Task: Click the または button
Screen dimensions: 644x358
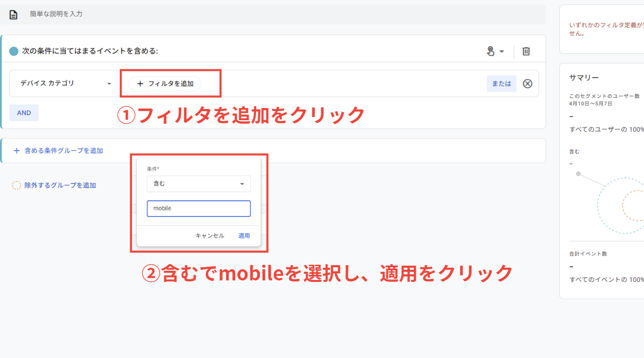Action: pyautogui.click(x=502, y=84)
